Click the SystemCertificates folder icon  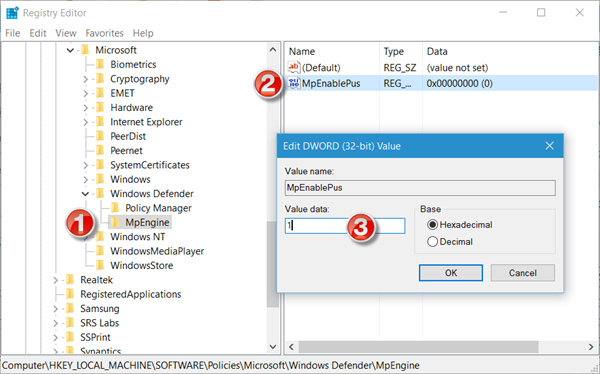100,165
